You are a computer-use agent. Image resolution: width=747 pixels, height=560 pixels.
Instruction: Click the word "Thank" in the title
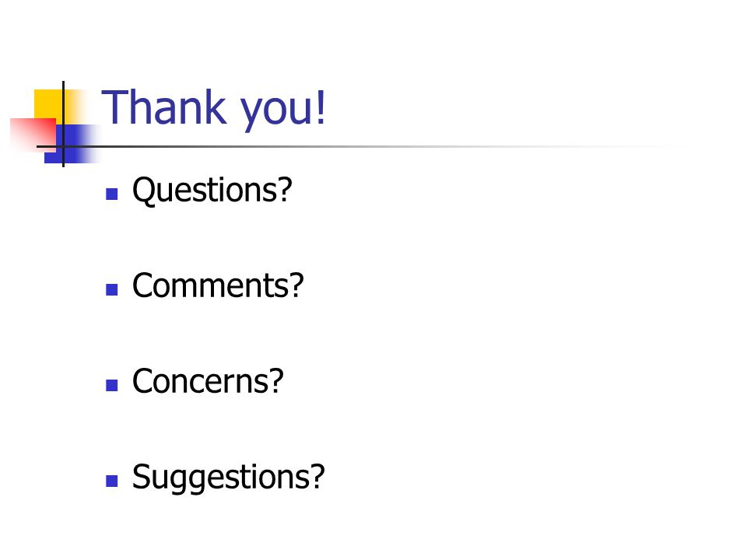click(x=164, y=107)
